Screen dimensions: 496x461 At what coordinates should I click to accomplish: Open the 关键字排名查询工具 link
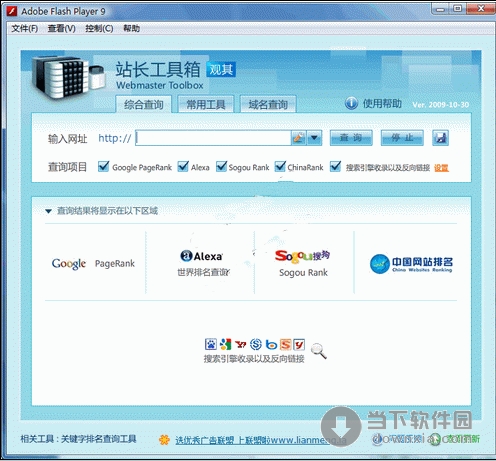[x=99, y=439]
